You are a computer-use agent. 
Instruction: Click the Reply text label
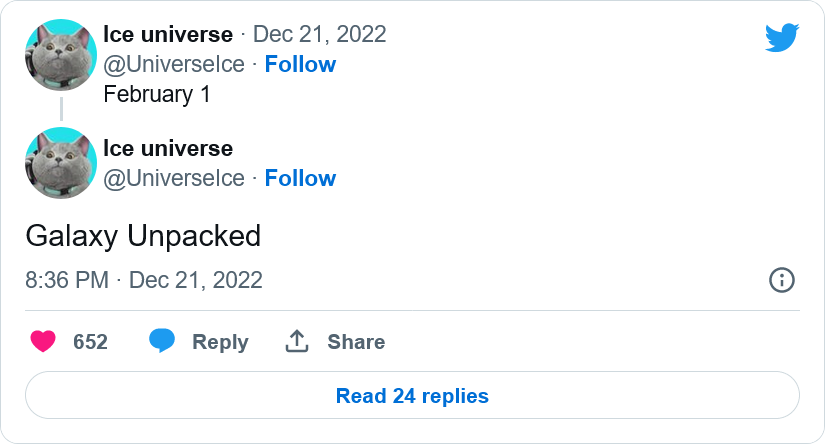pos(220,342)
